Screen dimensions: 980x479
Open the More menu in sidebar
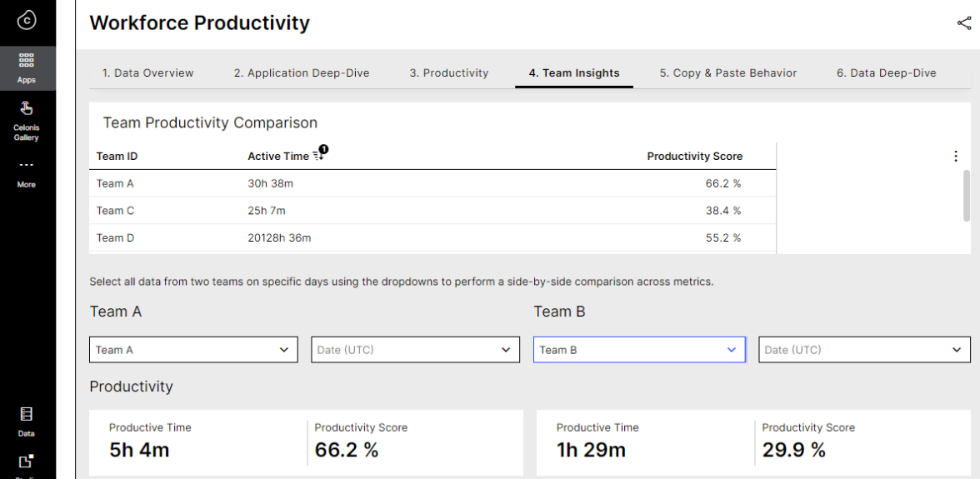tap(27, 173)
